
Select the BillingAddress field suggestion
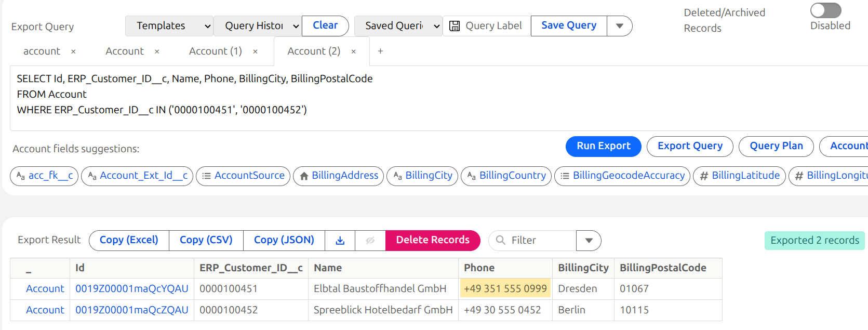pyautogui.click(x=339, y=176)
